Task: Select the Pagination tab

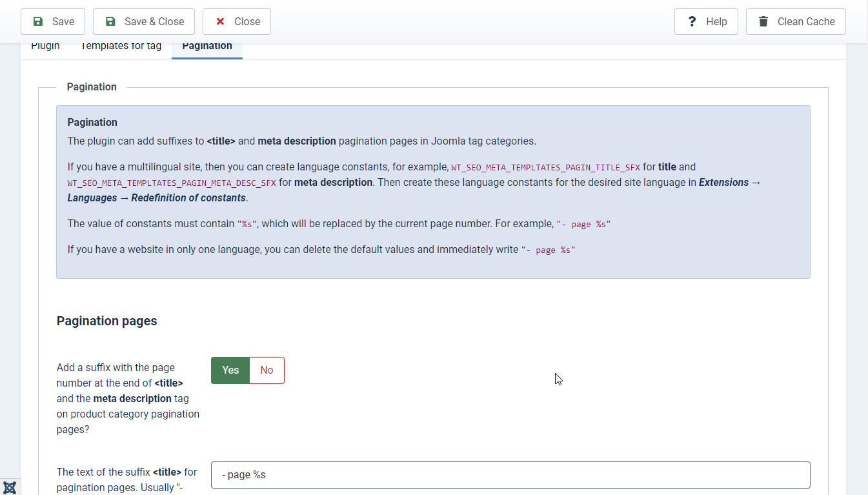Action: tap(207, 46)
